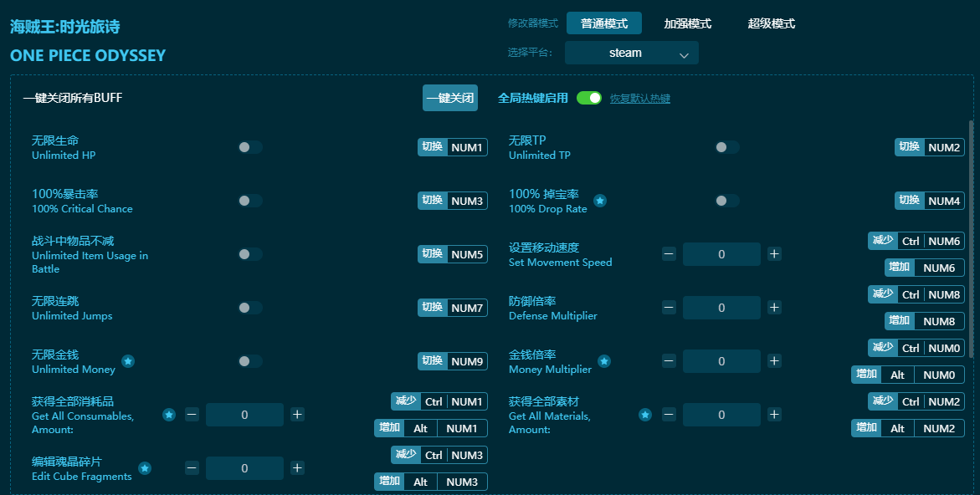Image resolution: width=980 pixels, height=495 pixels.
Task: Click Edit Cube Fragments value field
Action: tap(244, 468)
